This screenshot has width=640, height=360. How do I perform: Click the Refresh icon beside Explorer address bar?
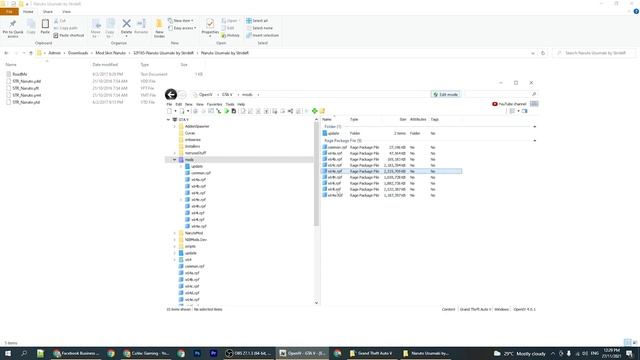click(543, 53)
